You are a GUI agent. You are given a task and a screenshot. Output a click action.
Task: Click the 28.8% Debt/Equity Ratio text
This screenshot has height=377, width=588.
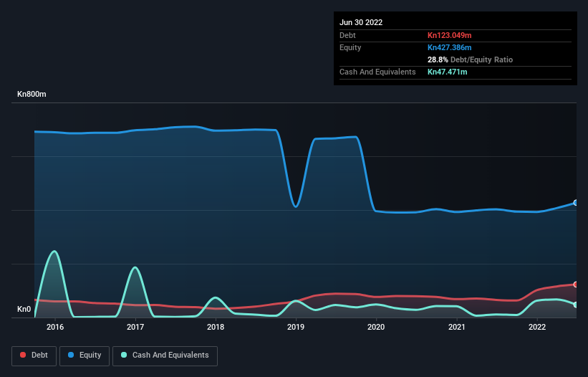pos(471,59)
